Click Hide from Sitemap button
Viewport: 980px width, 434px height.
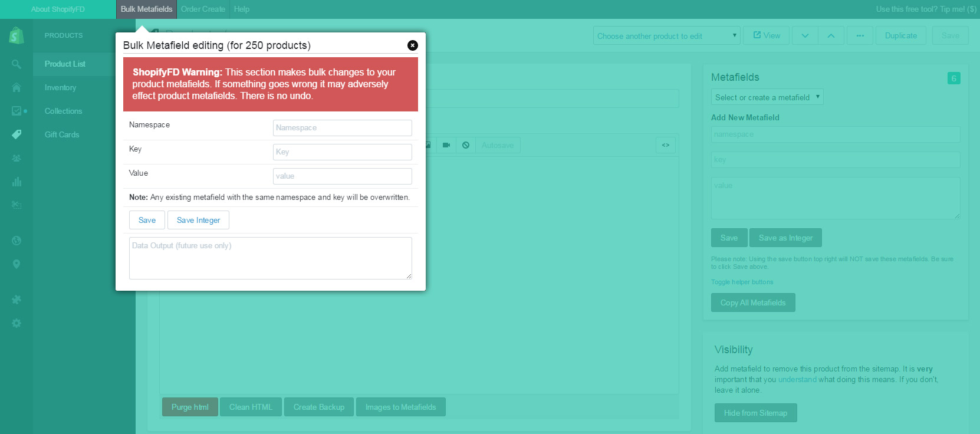pyautogui.click(x=755, y=413)
